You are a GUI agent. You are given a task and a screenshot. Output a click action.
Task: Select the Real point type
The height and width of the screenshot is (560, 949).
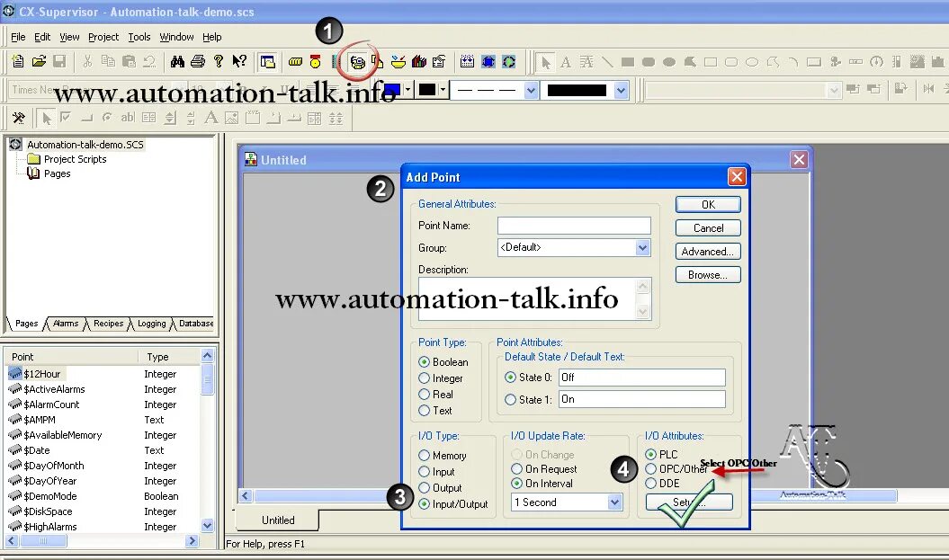point(435,395)
